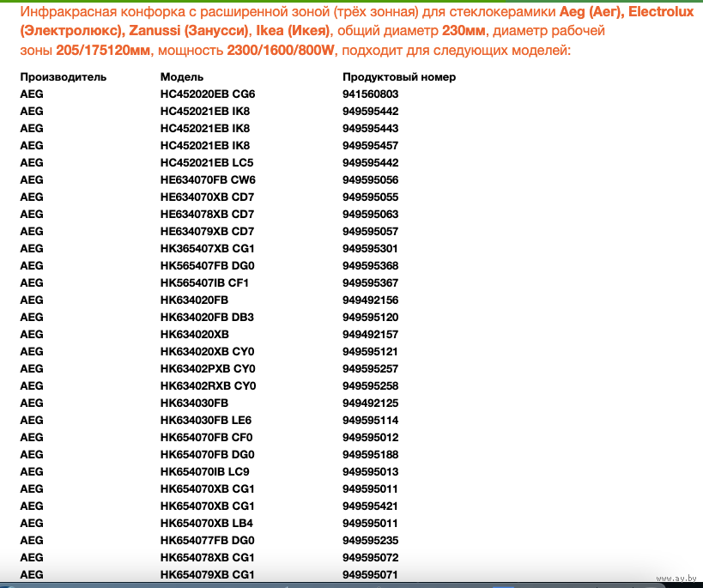
Task: Select product number "949595368"
Action: pyautogui.click(x=370, y=266)
